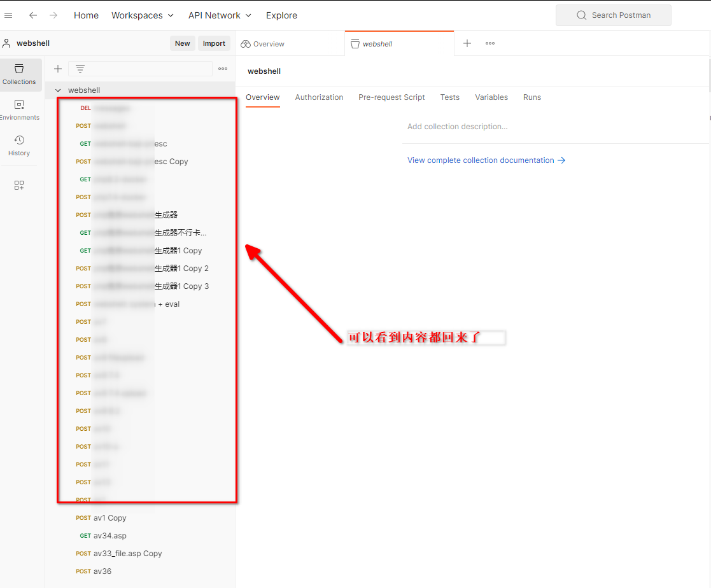Open collection sidebar three-dots options
The width and height of the screenshot is (711, 588).
coord(223,69)
